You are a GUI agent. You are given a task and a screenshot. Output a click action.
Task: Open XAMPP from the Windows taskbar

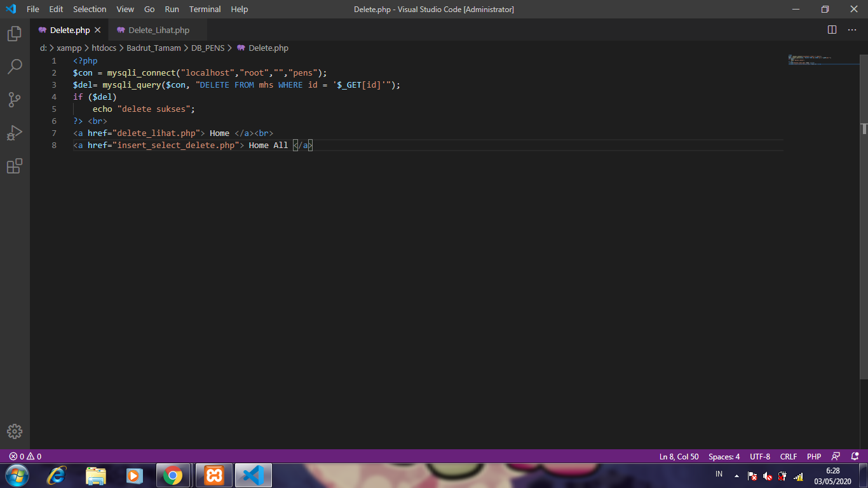[214, 475]
